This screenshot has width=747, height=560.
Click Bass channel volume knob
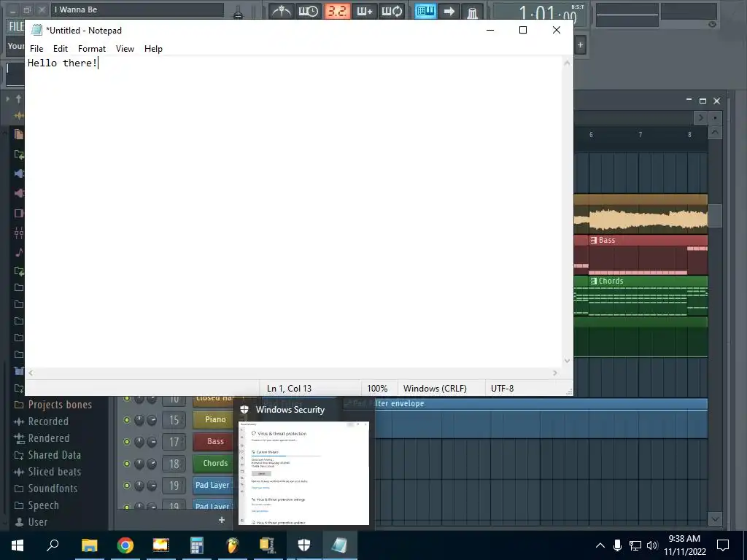152,442
